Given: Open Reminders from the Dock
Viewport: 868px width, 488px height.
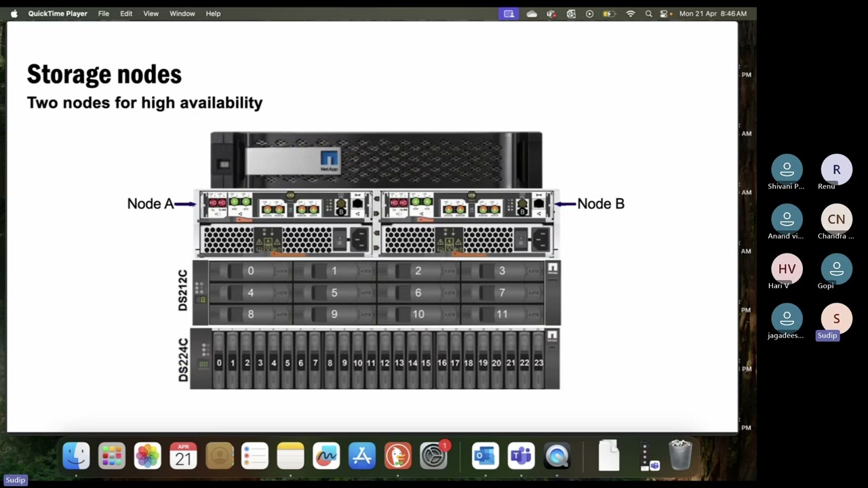Looking at the screenshot, I should 255,455.
